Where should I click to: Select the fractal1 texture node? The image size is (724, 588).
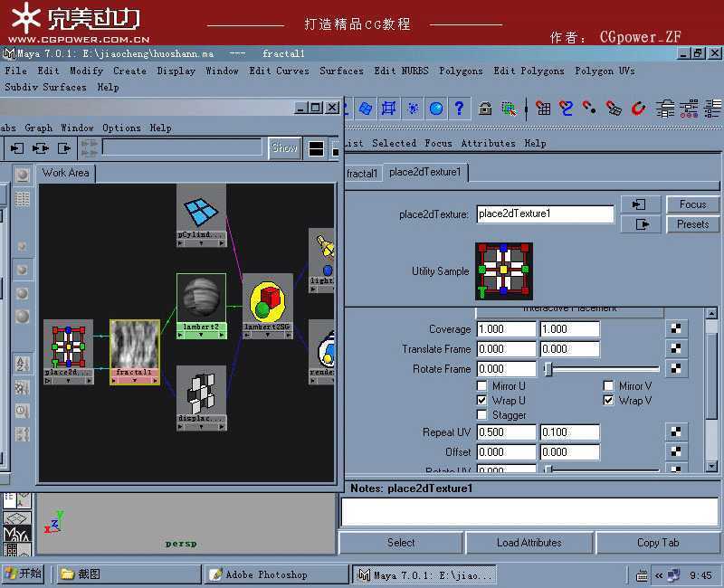point(135,351)
